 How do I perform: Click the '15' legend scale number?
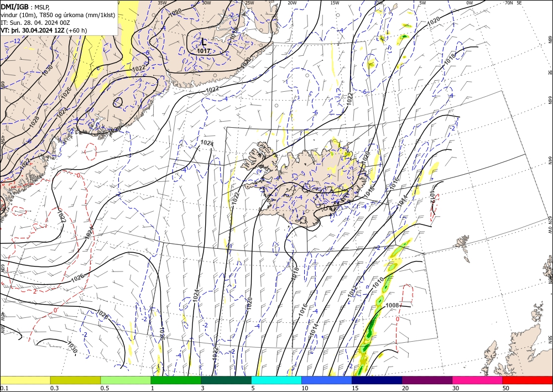tap(355, 388)
